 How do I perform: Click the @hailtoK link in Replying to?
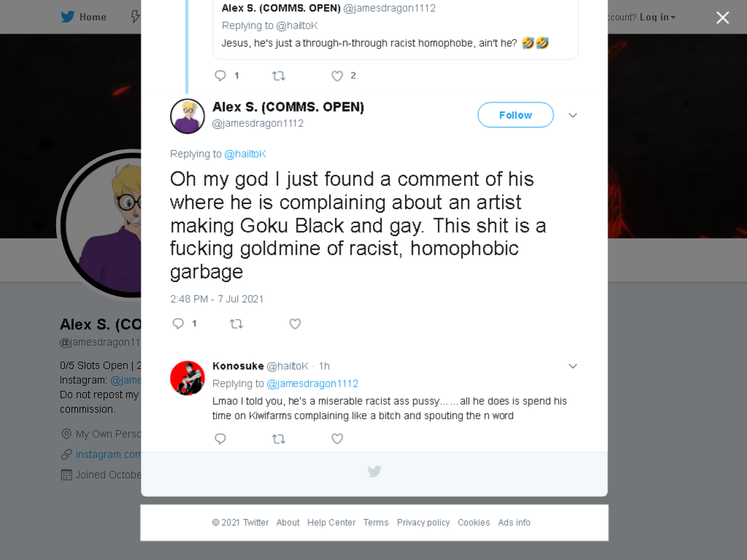coord(245,154)
